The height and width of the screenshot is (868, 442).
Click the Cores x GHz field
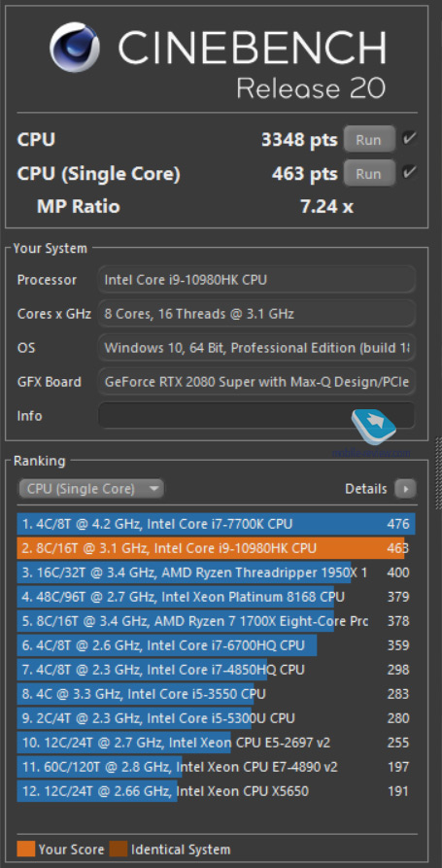(x=256, y=314)
